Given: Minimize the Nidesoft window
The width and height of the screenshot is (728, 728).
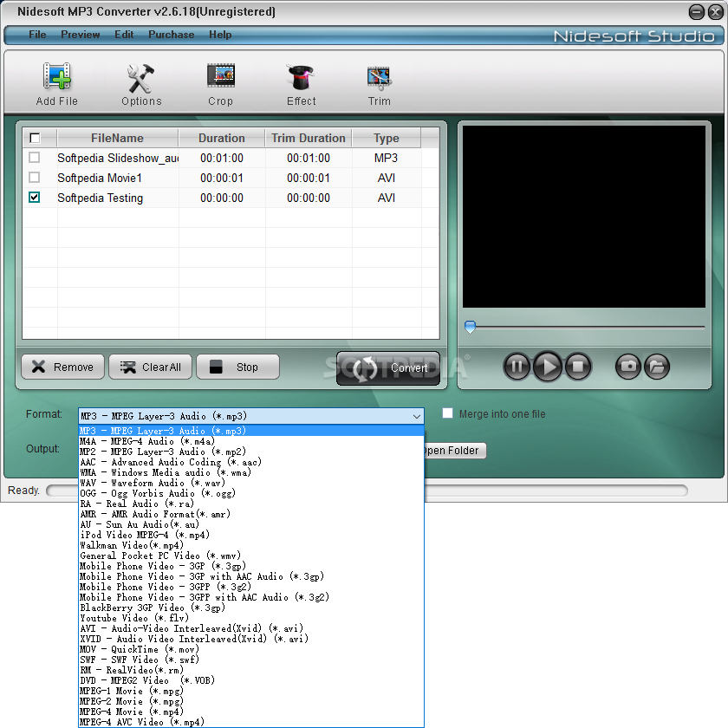Looking at the screenshot, I should [x=697, y=11].
